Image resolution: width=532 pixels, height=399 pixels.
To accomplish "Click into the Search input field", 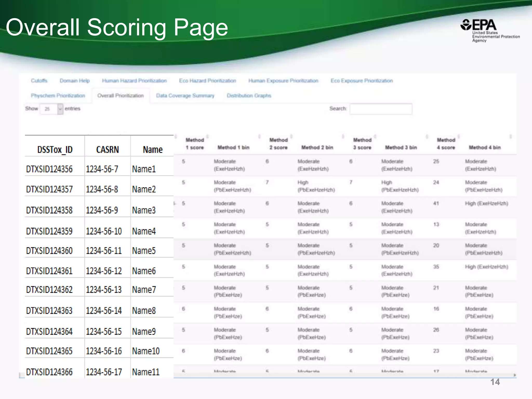I will tap(381, 109).
